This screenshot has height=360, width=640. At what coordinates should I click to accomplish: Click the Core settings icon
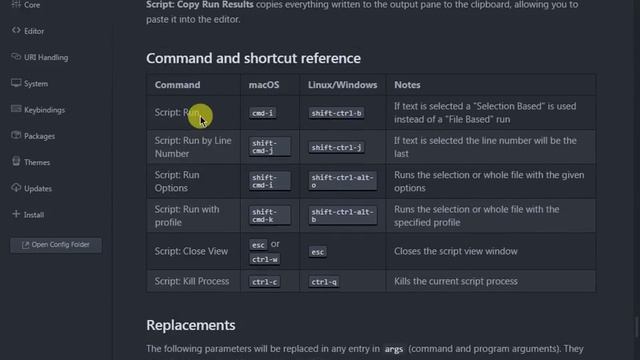pos(16,4)
